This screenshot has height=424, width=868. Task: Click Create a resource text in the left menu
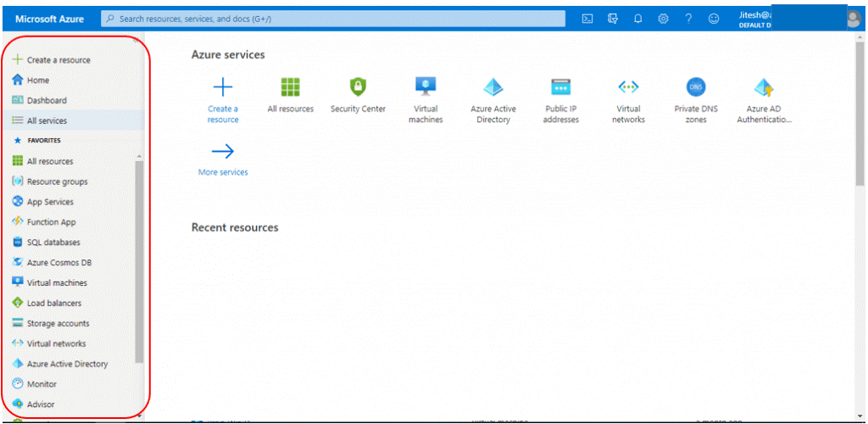(58, 59)
